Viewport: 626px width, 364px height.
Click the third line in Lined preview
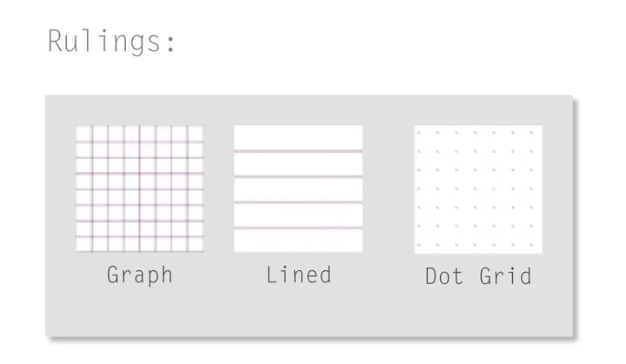point(298,202)
